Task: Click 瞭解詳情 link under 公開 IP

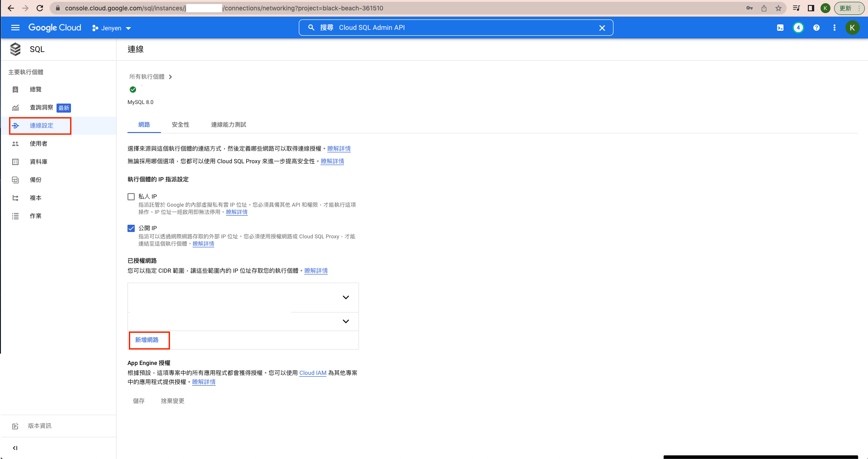Action: (203, 244)
